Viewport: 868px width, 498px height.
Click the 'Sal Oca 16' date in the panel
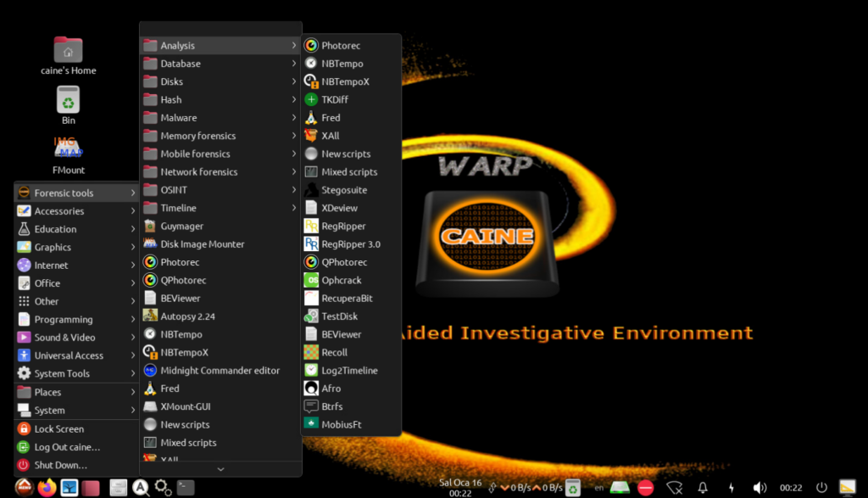point(460,483)
